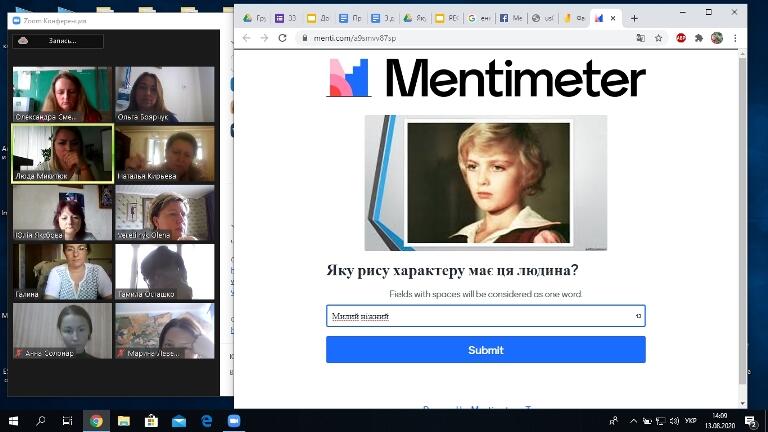Viewport: 768px width, 432px height.
Task: Click the Zoom taskbar icon
Action: pos(234,421)
